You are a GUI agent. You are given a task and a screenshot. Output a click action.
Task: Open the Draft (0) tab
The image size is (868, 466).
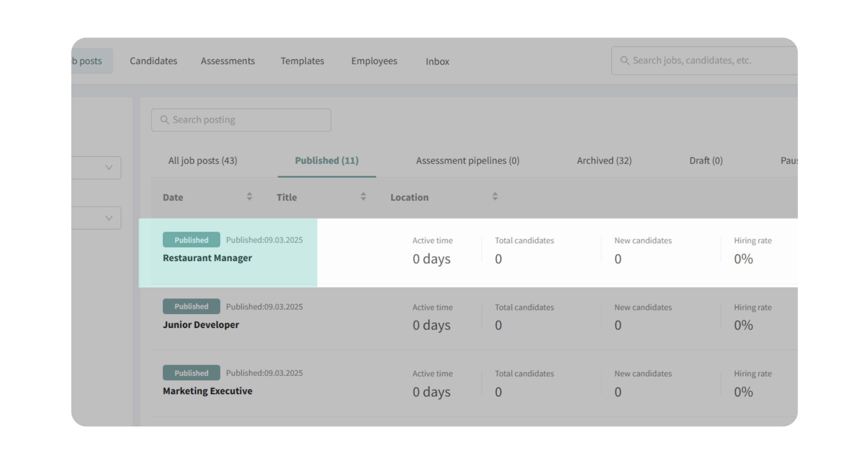(706, 160)
